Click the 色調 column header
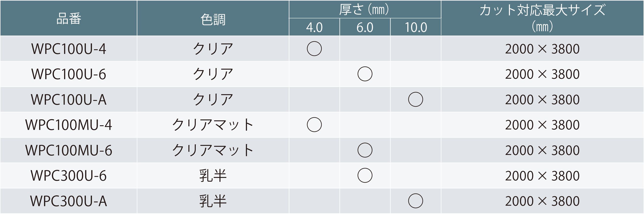Screen dimensions: 644x214 pyautogui.click(x=213, y=20)
